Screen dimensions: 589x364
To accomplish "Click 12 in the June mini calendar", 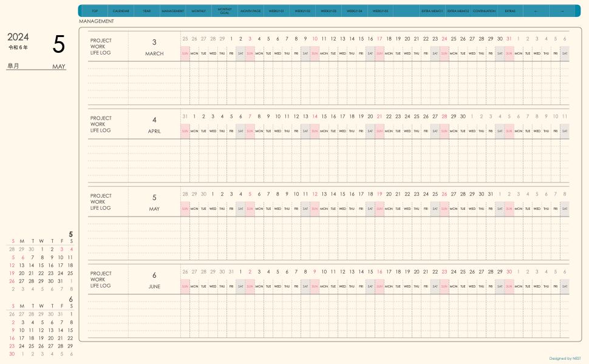I will (41, 330).
